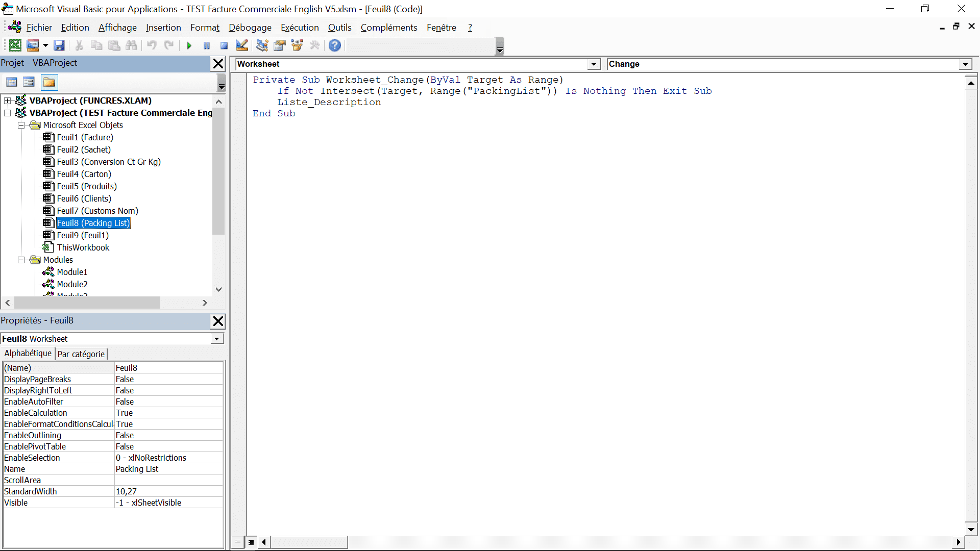Switch to the Par catégorie tab

[x=81, y=354]
